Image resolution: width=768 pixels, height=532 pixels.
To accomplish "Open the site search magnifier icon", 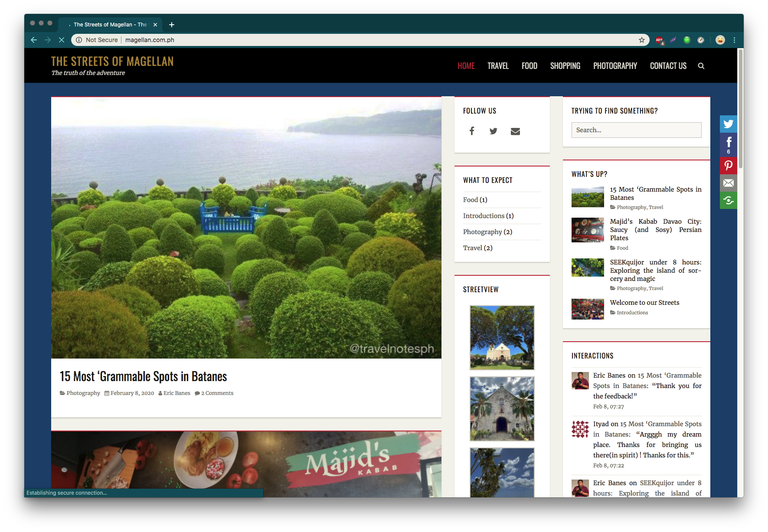I will [x=701, y=66].
